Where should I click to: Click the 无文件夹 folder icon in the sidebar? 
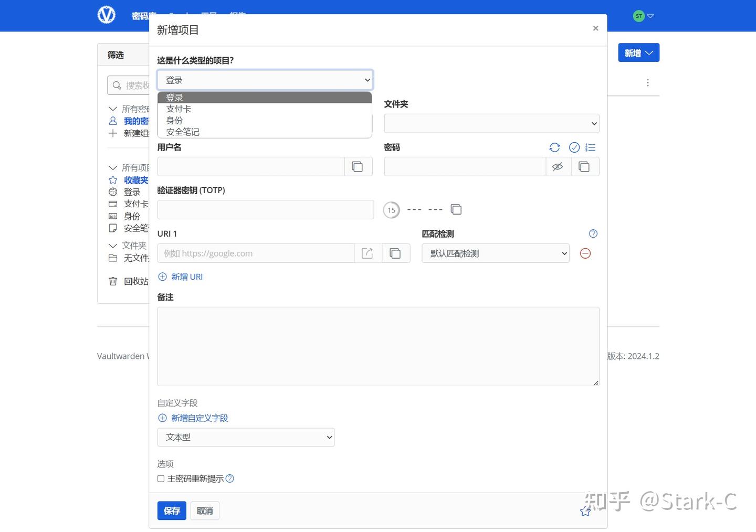click(x=113, y=258)
